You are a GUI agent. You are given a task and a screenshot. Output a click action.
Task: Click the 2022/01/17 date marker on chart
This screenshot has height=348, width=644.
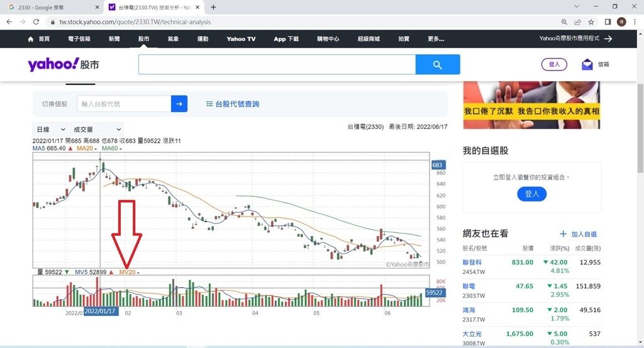point(101,311)
